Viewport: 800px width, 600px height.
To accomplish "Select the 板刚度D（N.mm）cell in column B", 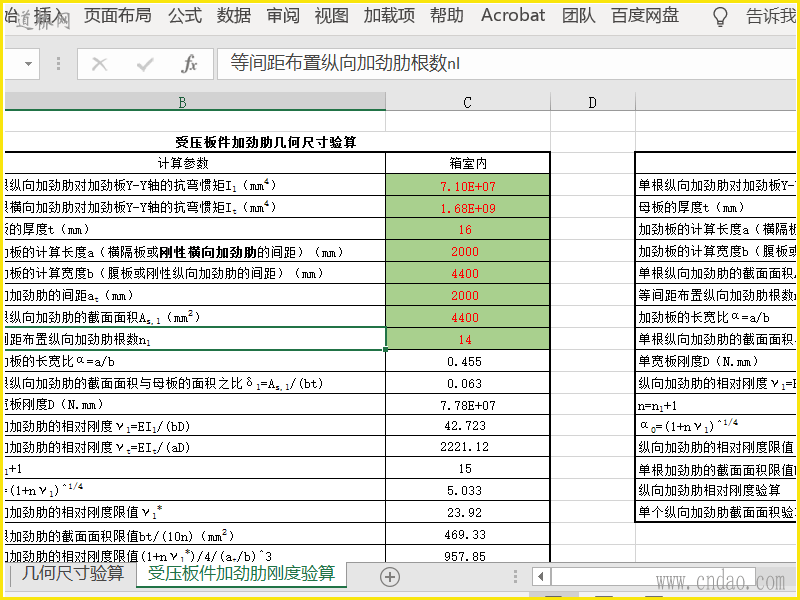I will pyautogui.click(x=195, y=405).
